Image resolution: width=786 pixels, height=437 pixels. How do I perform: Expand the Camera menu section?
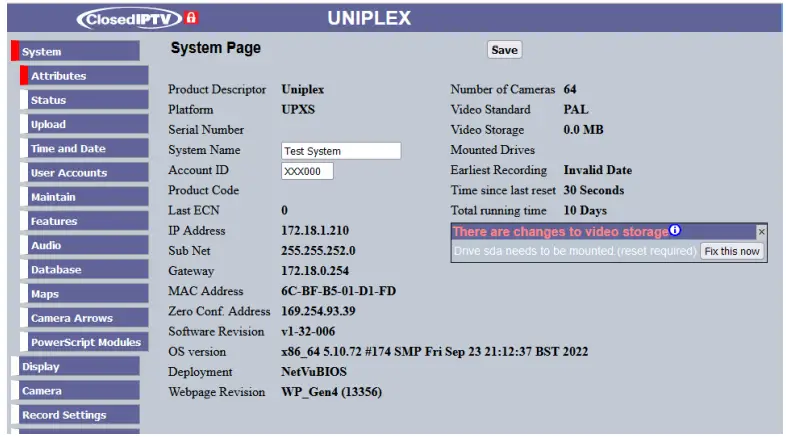coord(75,390)
